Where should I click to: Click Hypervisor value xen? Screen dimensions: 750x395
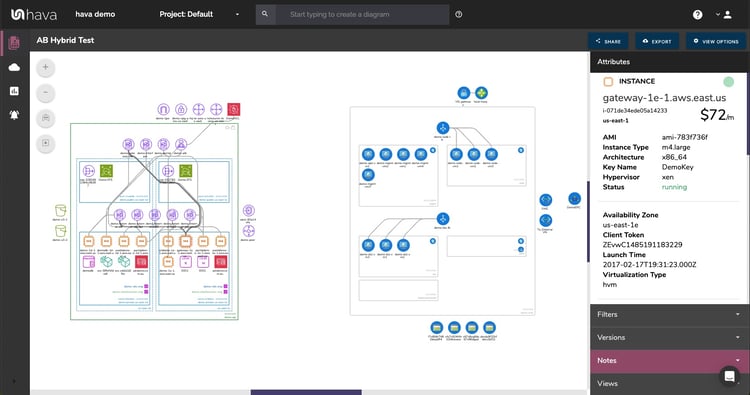[x=668, y=177]
